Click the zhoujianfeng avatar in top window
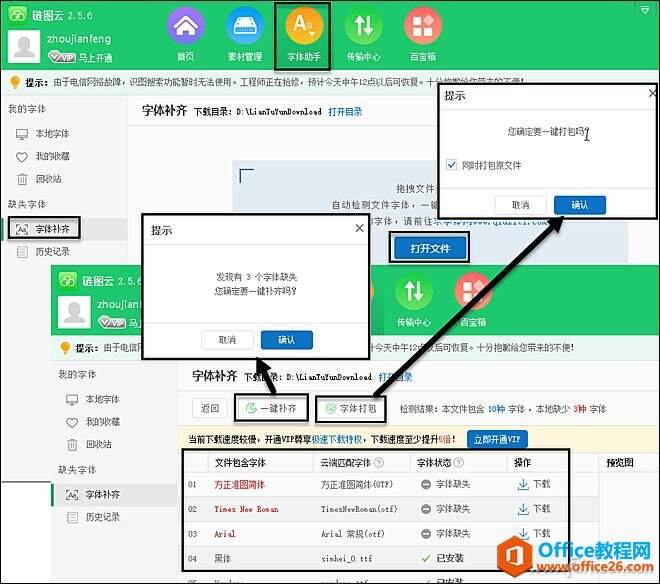The width and height of the screenshot is (660, 584). pos(24,46)
